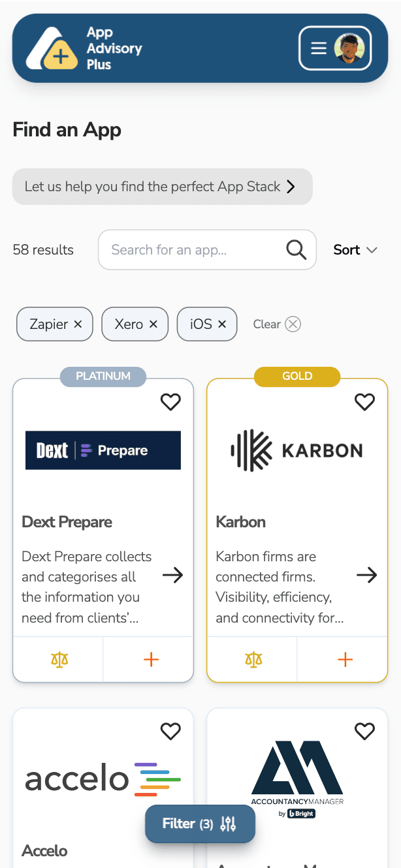Favorite Dext Prepare with heart icon

(170, 402)
